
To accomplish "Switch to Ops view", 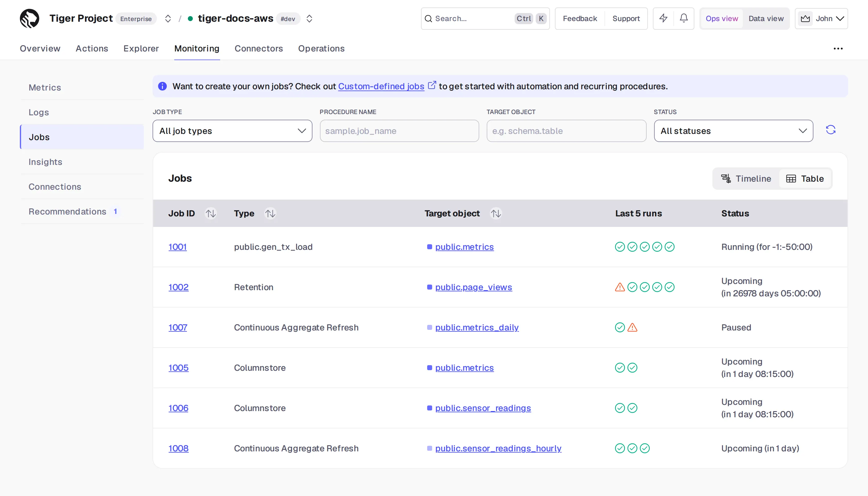I will coord(722,18).
